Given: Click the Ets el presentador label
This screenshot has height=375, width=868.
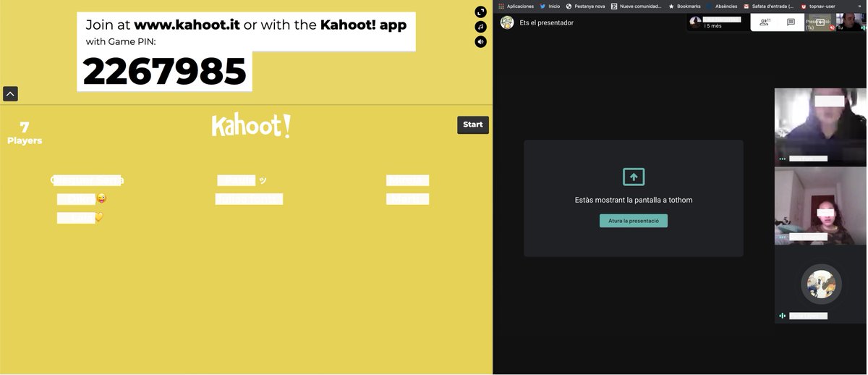Looking at the screenshot, I should pyautogui.click(x=546, y=22).
